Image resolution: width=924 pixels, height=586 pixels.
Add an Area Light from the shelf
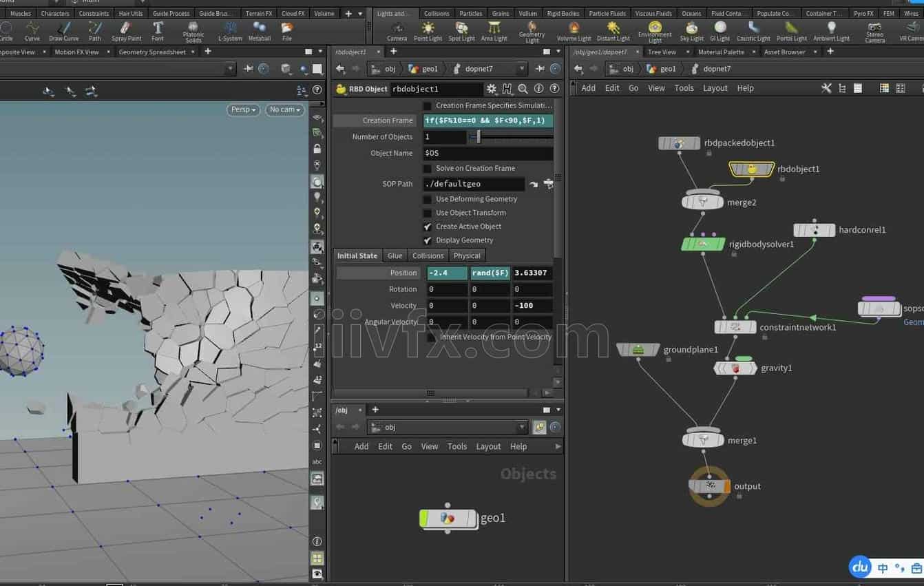click(x=494, y=31)
